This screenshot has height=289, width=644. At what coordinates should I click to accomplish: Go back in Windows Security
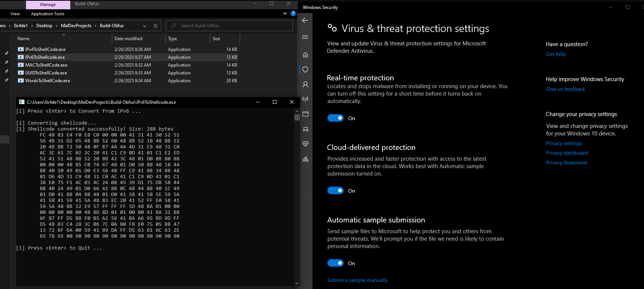click(x=305, y=20)
